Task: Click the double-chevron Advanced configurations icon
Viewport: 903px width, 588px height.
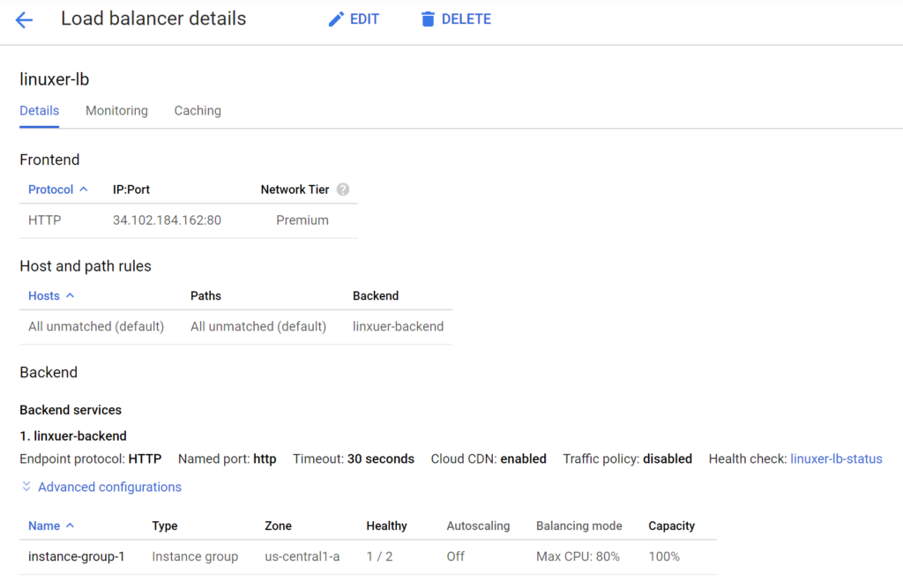Action: [26, 487]
